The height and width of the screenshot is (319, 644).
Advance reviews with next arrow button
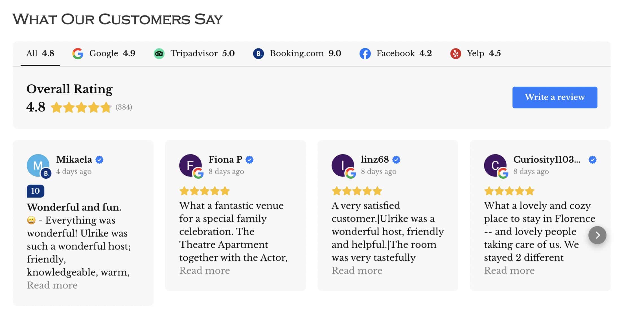(597, 235)
